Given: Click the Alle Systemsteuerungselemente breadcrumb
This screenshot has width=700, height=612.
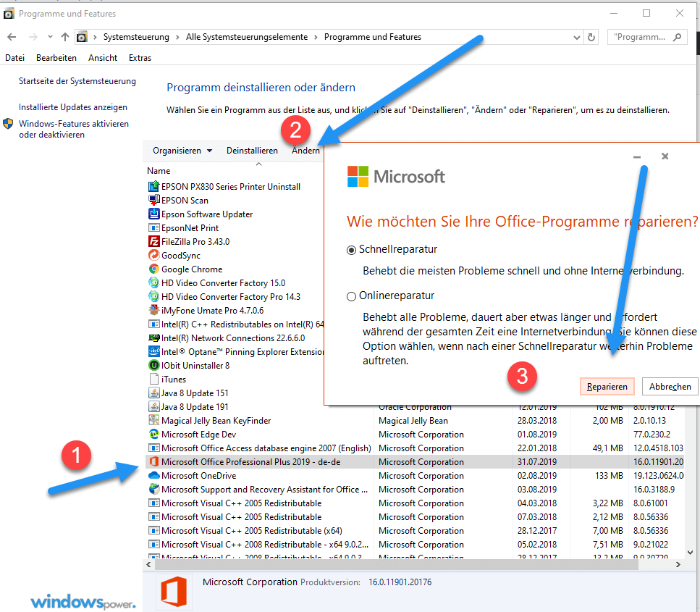Looking at the screenshot, I should pos(247,37).
